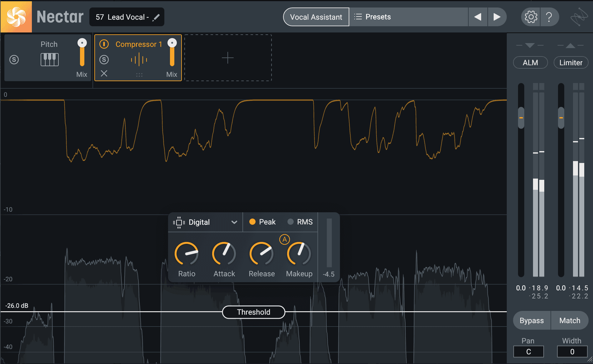Toggle the Limiter button
The height and width of the screenshot is (364, 593).
point(571,63)
